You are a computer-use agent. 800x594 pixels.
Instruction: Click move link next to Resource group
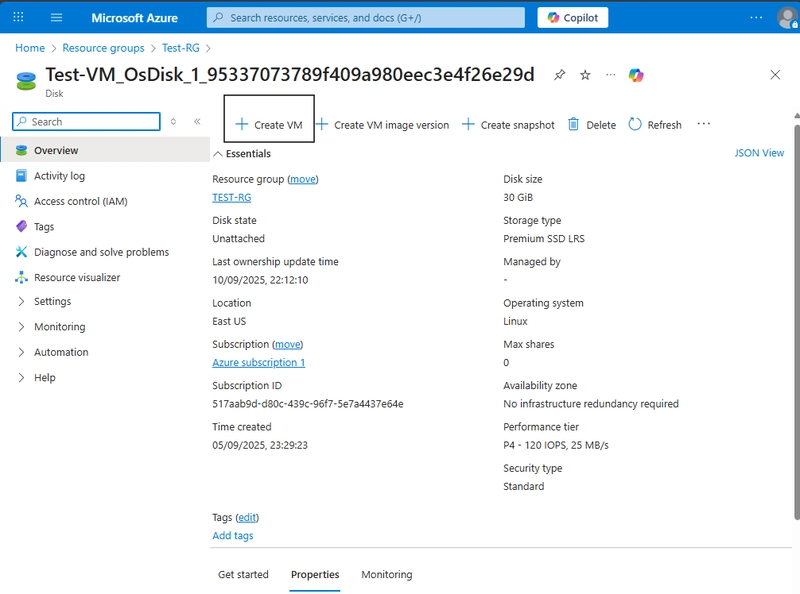coord(303,179)
